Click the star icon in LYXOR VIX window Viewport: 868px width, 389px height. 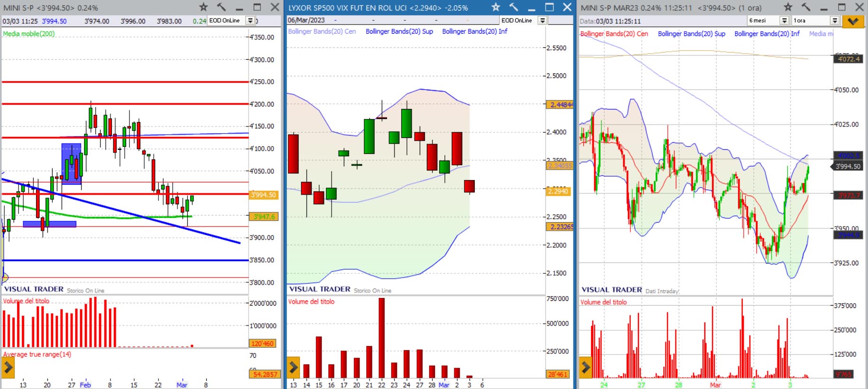496,7
